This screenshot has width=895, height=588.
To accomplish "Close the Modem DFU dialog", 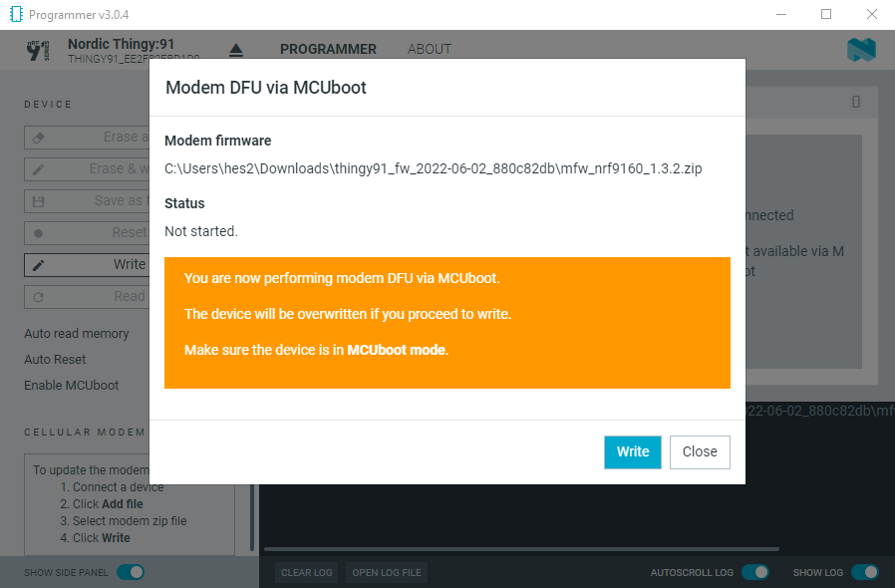I will coord(700,452).
